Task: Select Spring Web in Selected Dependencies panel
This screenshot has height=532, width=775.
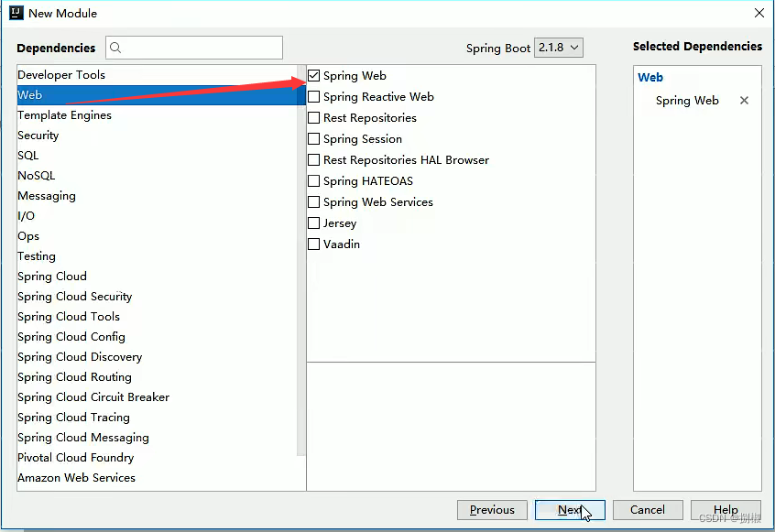Action: pos(687,101)
